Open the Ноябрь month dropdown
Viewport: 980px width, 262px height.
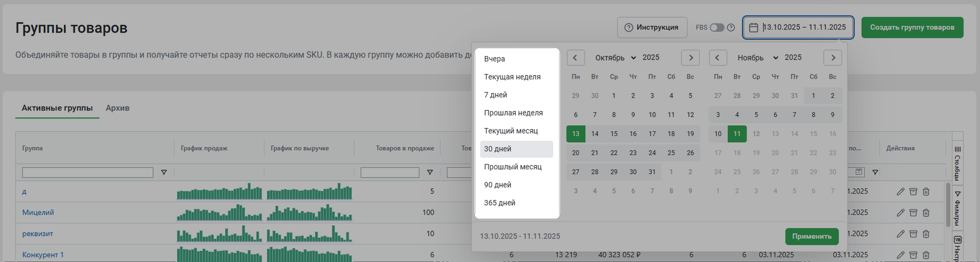click(757, 58)
